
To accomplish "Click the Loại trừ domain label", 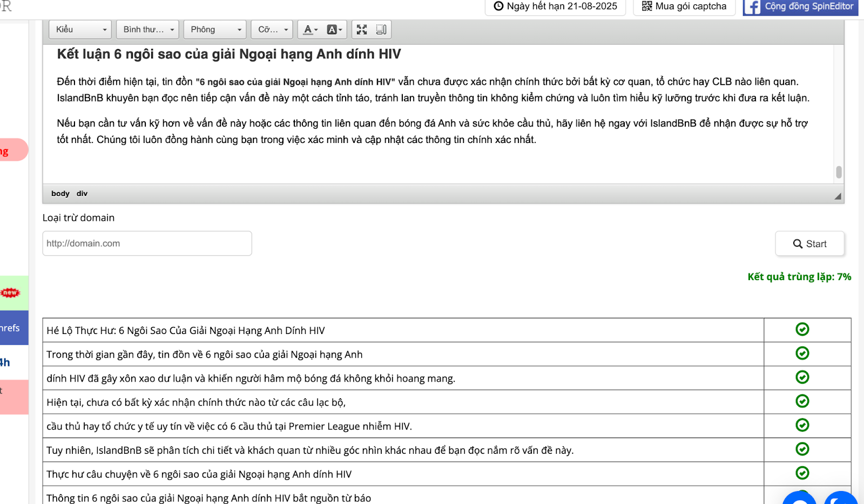I will coord(79,218).
